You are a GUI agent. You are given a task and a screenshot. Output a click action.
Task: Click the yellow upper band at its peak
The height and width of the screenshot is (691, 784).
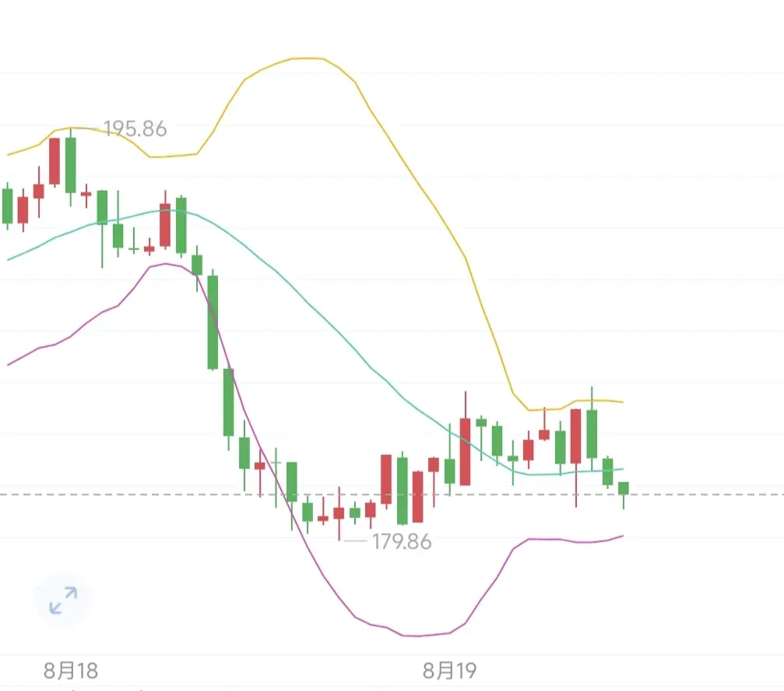point(308,58)
